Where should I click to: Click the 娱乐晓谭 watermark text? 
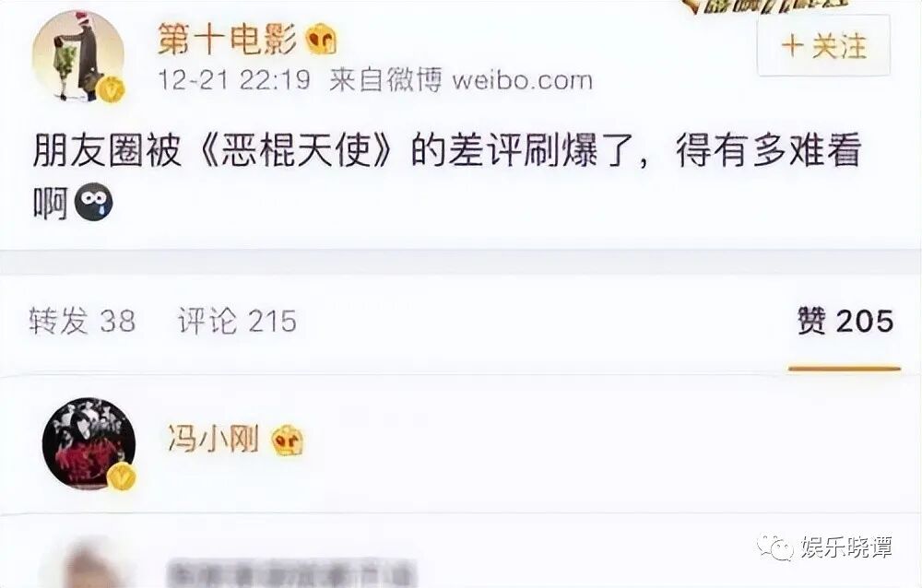coord(846,547)
